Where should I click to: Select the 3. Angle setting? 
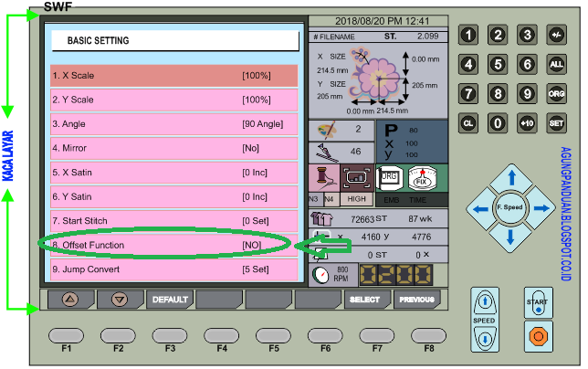tap(174, 124)
